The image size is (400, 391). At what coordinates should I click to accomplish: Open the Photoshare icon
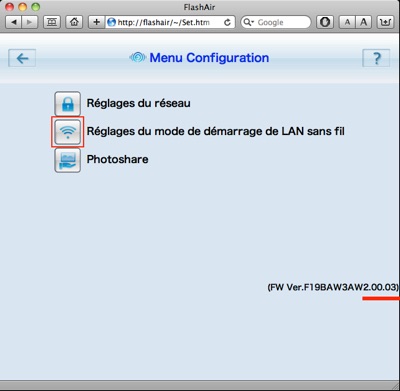tap(67, 160)
